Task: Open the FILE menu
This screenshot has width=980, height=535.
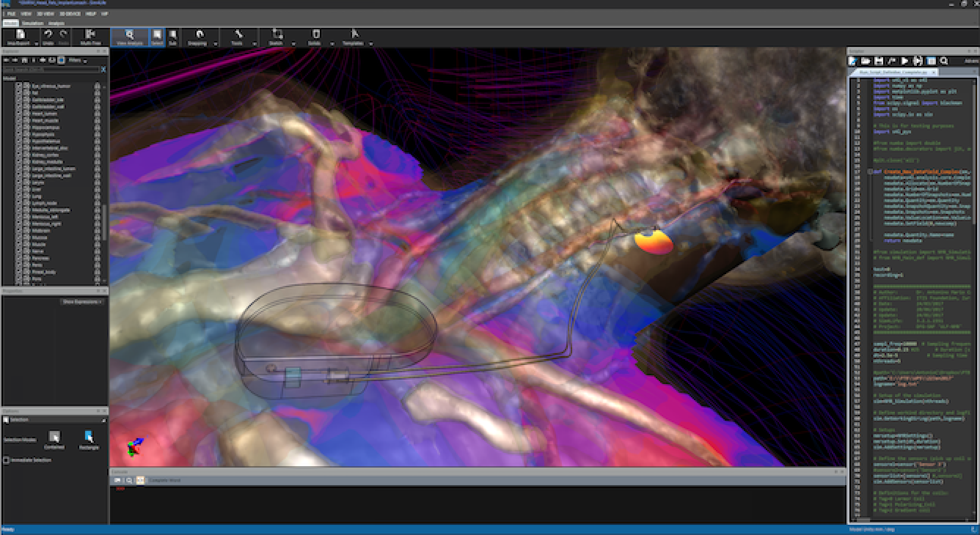Action: coord(11,14)
